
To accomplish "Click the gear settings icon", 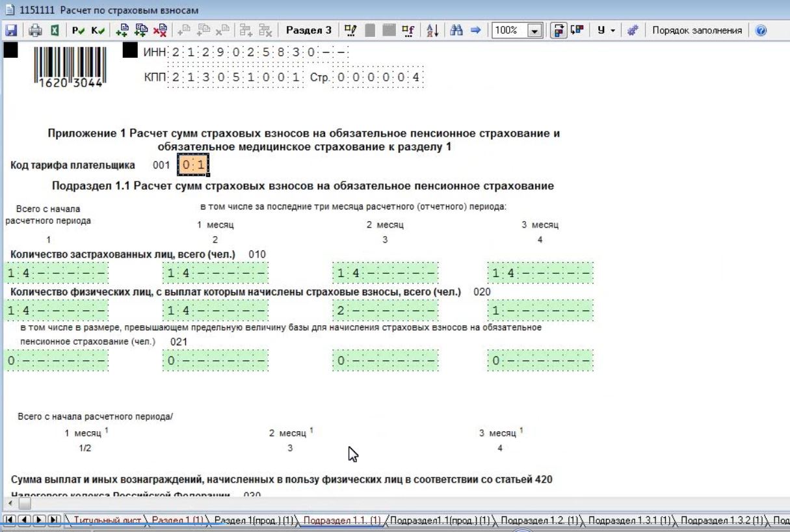I will pos(632,31).
